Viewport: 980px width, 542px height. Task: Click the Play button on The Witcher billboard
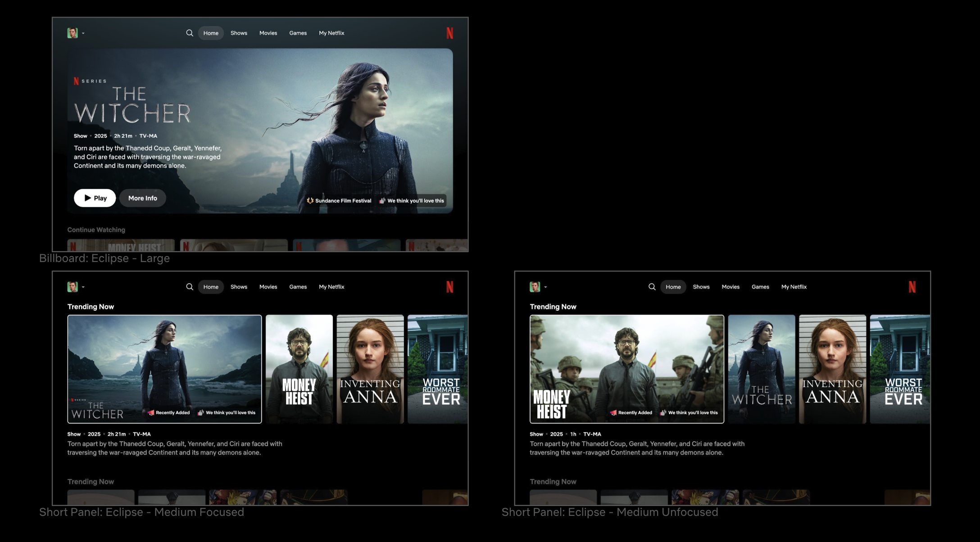tap(95, 198)
